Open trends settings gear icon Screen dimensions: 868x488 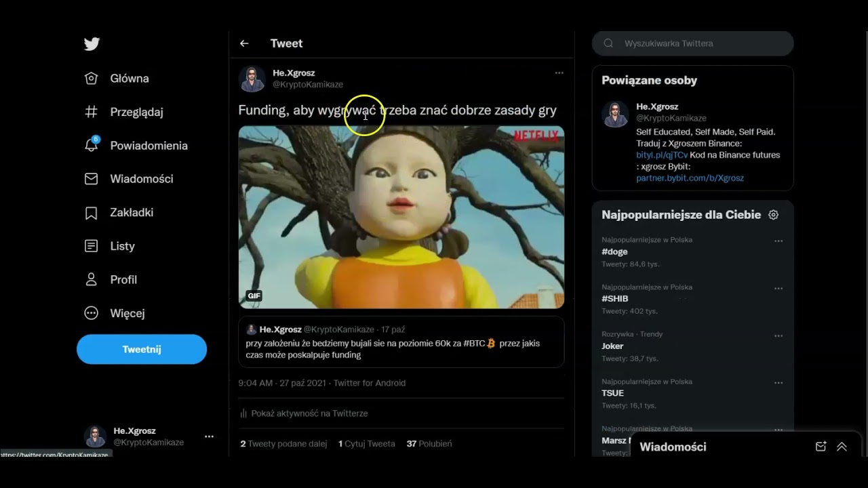pyautogui.click(x=773, y=215)
